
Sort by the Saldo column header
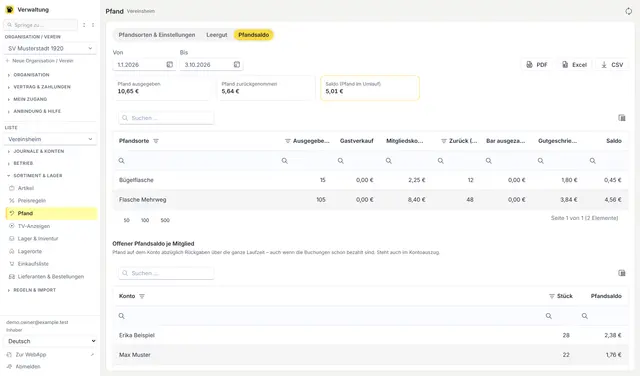coord(613,141)
